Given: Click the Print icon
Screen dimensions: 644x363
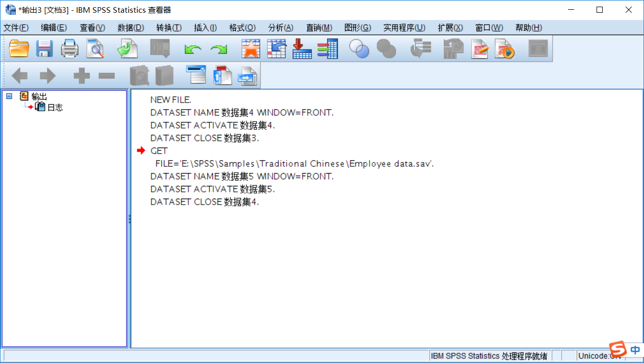Looking at the screenshot, I should pos(70,49).
